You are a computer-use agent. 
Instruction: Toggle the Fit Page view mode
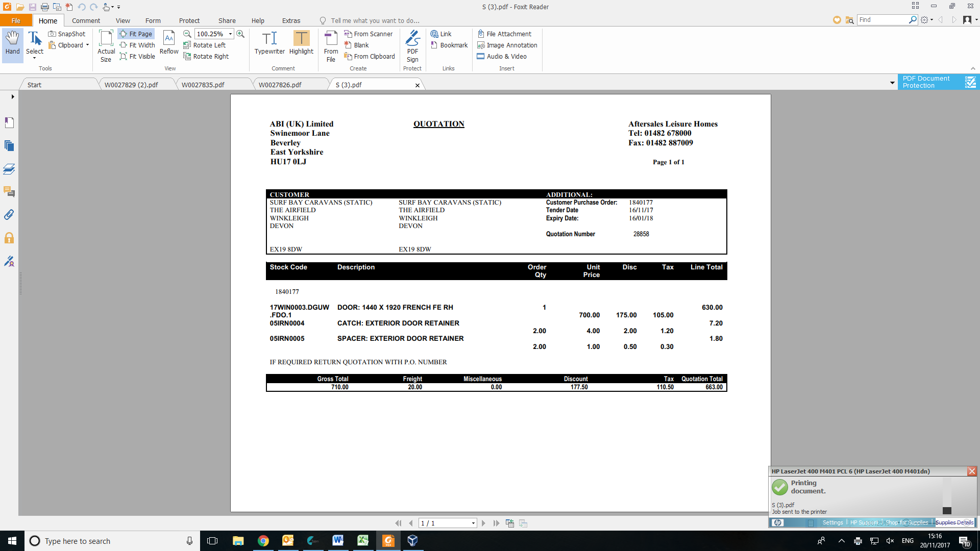[x=136, y=34]
